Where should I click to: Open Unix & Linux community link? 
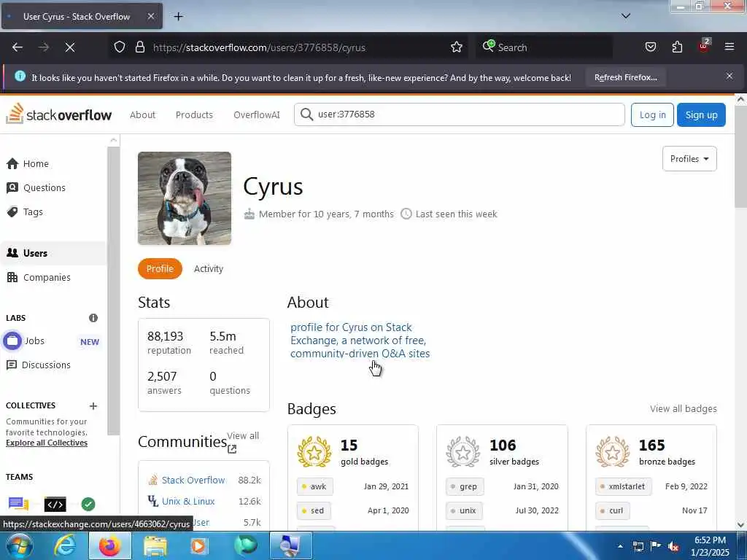click(188, 501)
